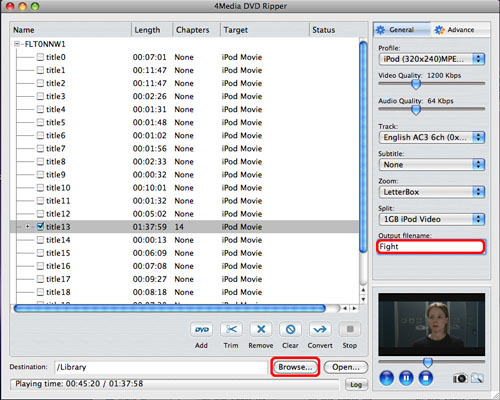Switch to the Advance tab
Viewport: 500px width, 400px height.
pyautogui.click(x=461, y=30)
